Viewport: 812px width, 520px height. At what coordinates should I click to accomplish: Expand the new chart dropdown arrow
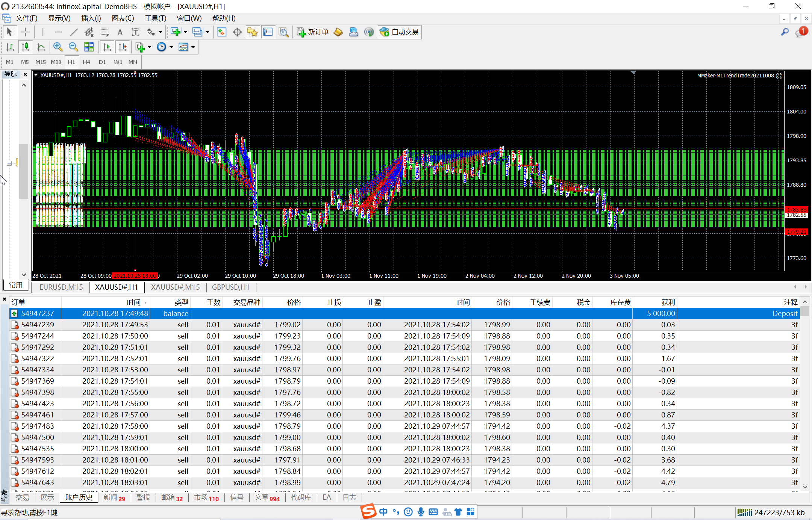[185, 32]
